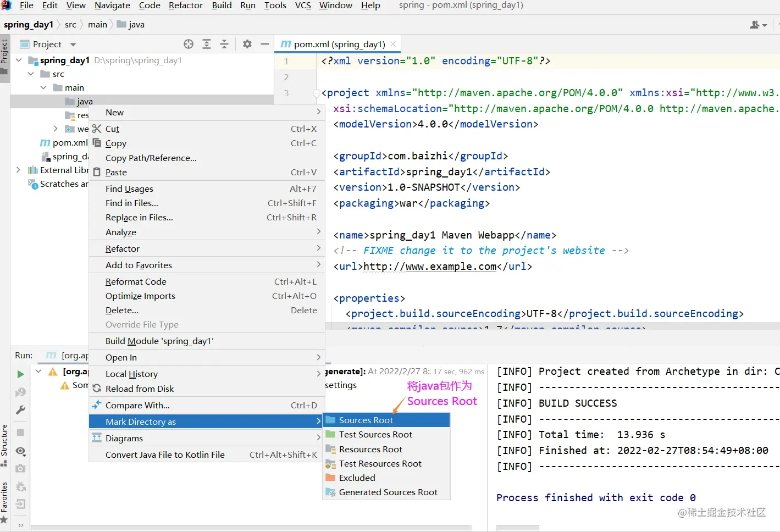This screenshot has height=532, width=780.
Task: Hide the Project tool window with minus icon
Action: click(x=265, y=44)
